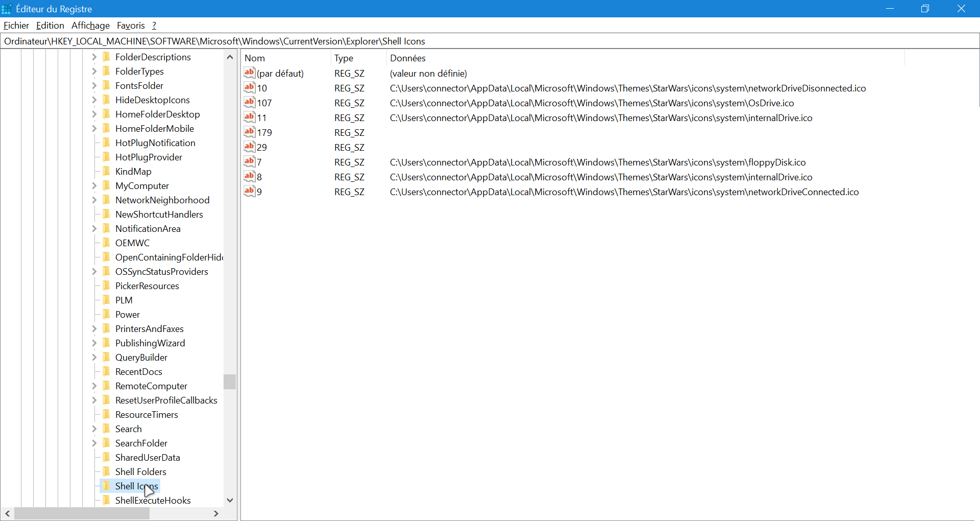Click the string icon of value 107
The image size is (980, 521).
click(249, 103)
